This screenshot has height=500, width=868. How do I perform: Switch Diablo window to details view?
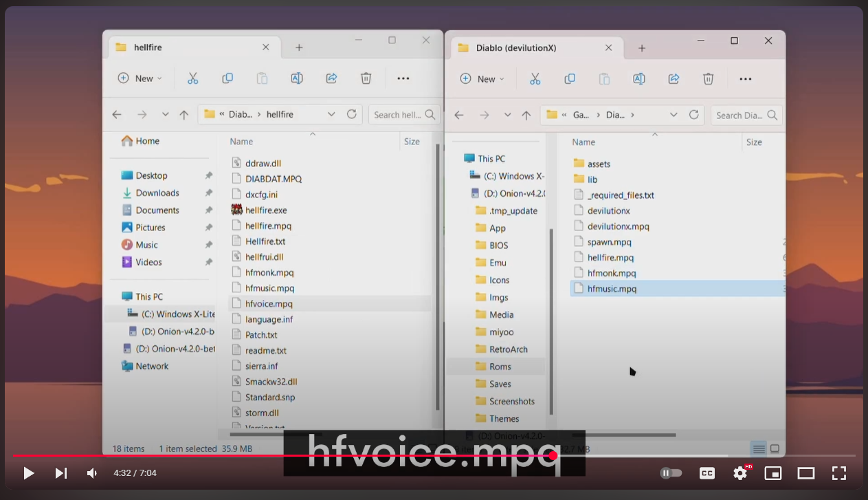pyautogui.click(x=759, y=449)
